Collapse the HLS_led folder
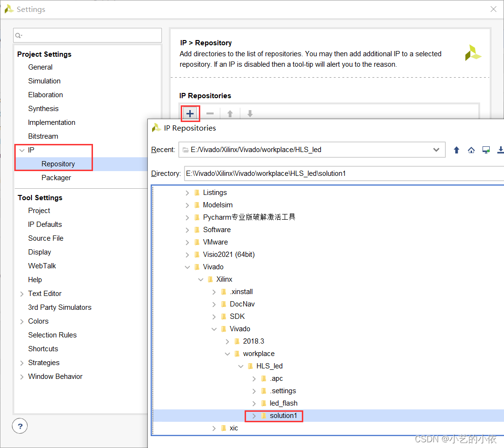Image resolution: width=504 pixels, height=448 pixels. (x=241, y=367)
